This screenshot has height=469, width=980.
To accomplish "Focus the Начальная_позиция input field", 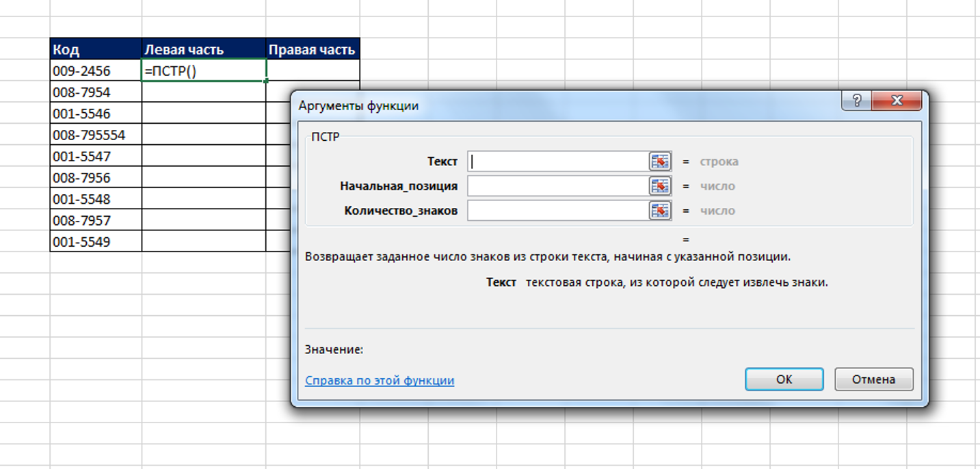I will tap(557, 186).
